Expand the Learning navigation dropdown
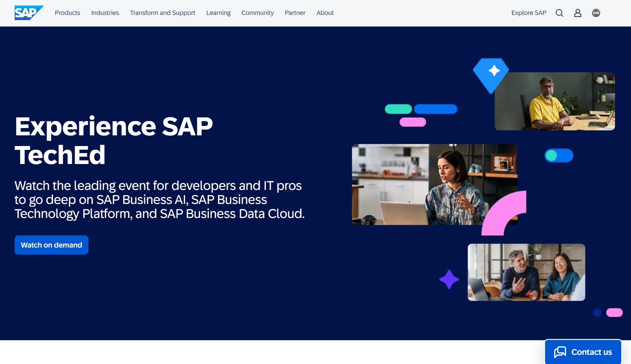The height and width of the screenshot is (364, 631). click(x=218, y=13)
